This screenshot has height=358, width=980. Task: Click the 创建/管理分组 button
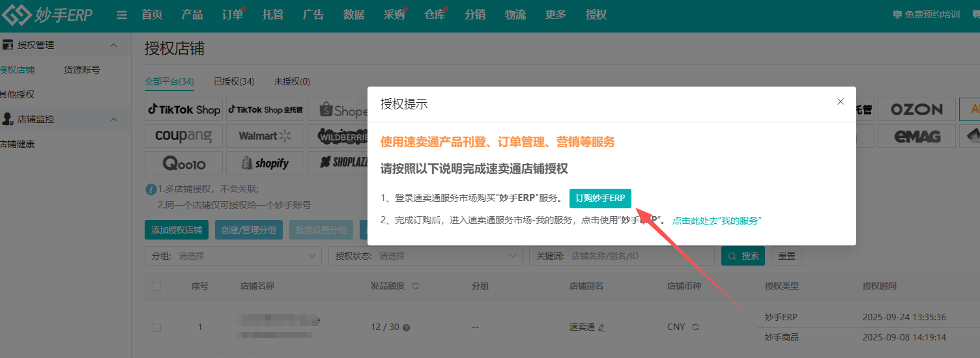(249, 230)
